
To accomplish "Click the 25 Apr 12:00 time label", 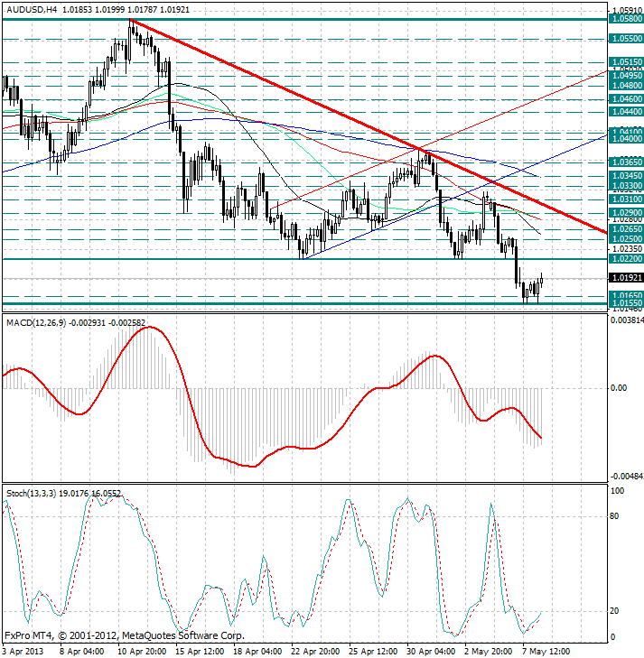I will point(374,652).
